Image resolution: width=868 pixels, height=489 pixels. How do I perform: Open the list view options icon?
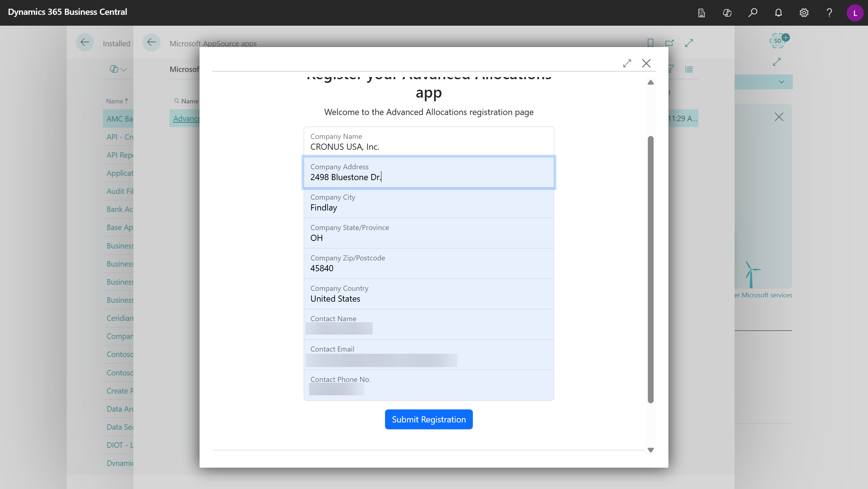point(689,69)
